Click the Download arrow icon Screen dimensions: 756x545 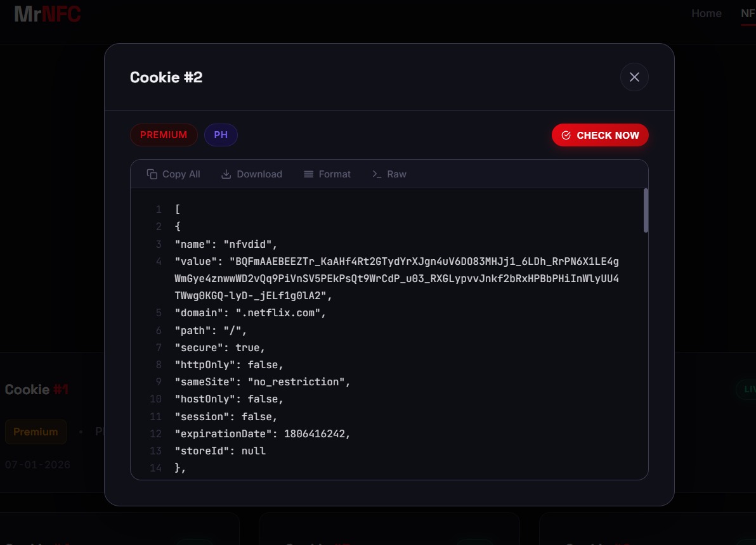[x=226, y=174]
